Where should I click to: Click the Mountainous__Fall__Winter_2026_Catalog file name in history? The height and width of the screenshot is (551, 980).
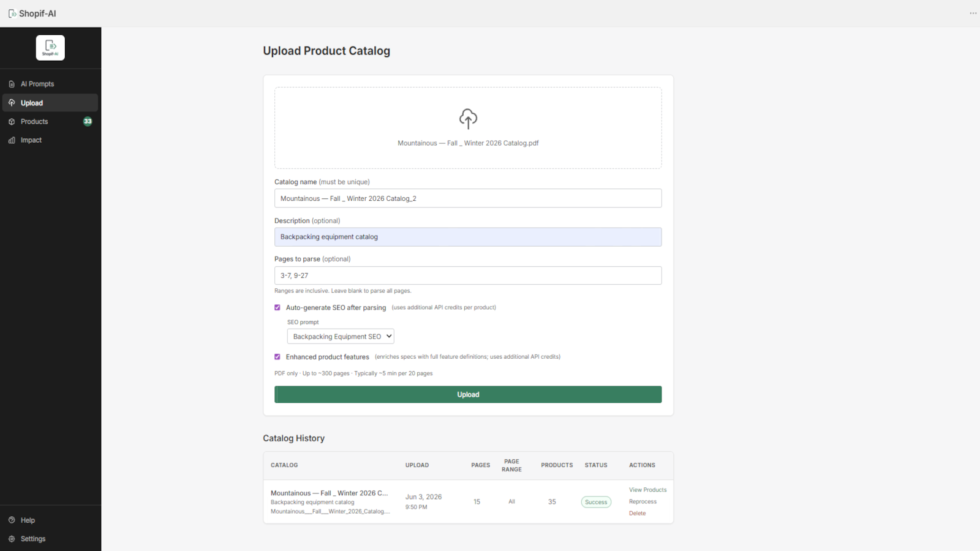pos(330,511)
